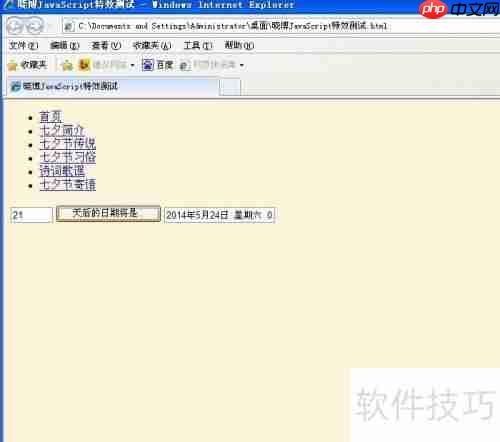This screenshot has height=442, width=500.
Task: Visit the 七夕节习俗 link
Action: [68, 157]
